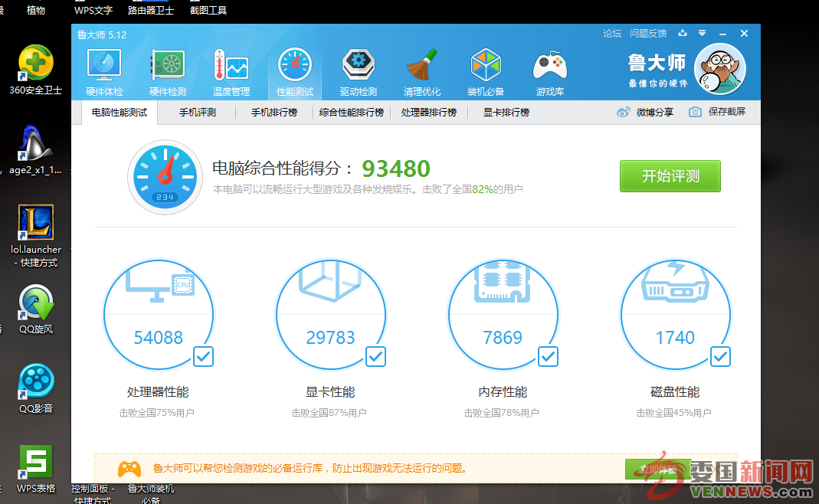Click the 内存性能 label
The image size is (819, 504).
point(503,392)
